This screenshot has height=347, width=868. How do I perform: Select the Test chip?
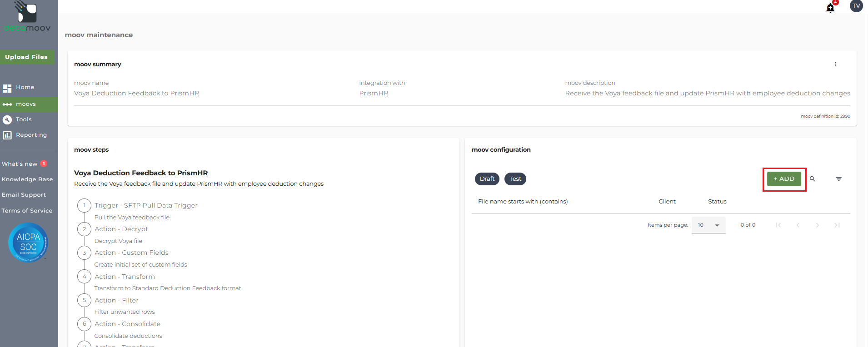(515, 179)
